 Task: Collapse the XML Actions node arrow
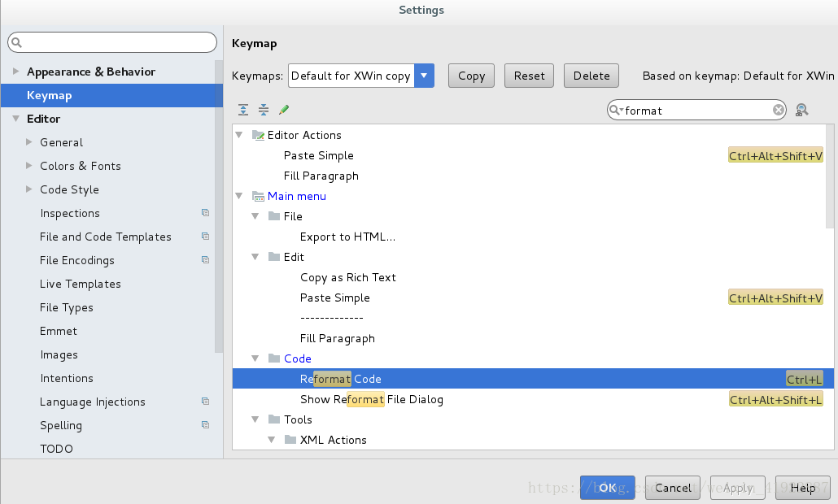272,440
